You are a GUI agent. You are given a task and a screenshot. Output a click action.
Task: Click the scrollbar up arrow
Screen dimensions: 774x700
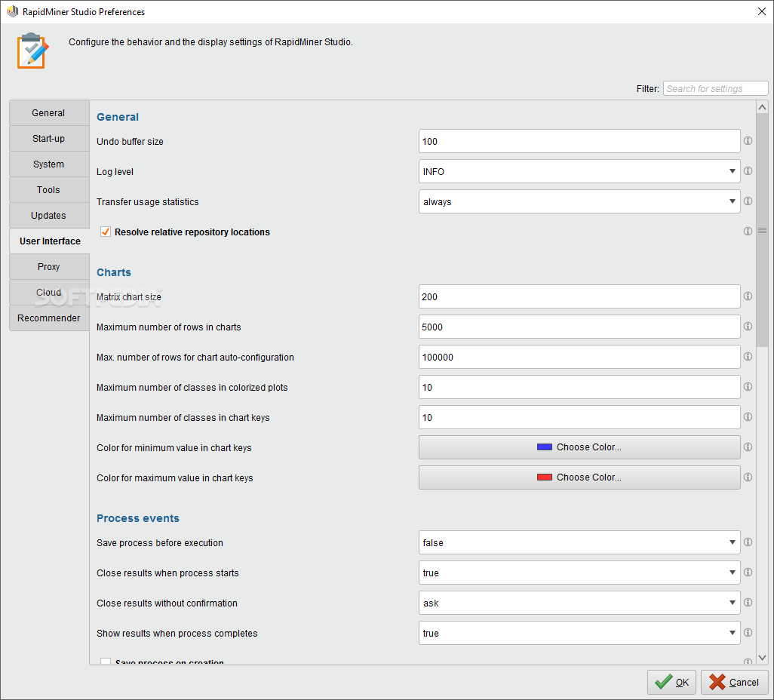click(x=762, y=107)
